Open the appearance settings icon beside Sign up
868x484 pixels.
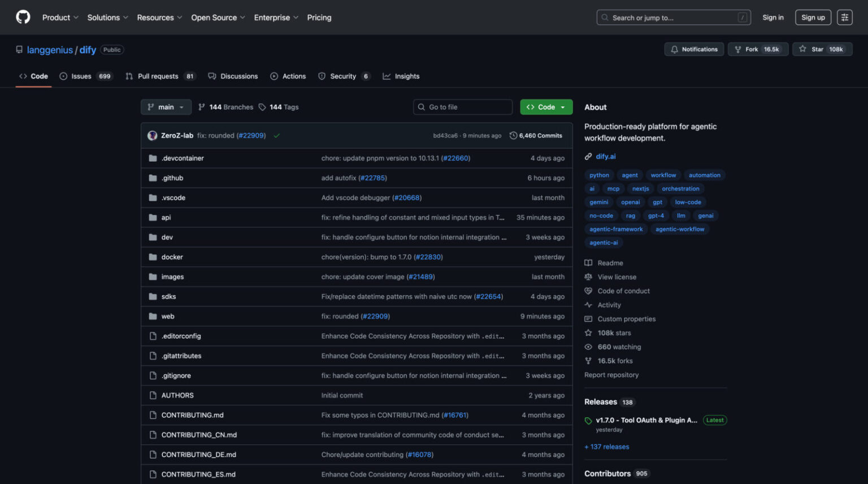tap(844, 17)
